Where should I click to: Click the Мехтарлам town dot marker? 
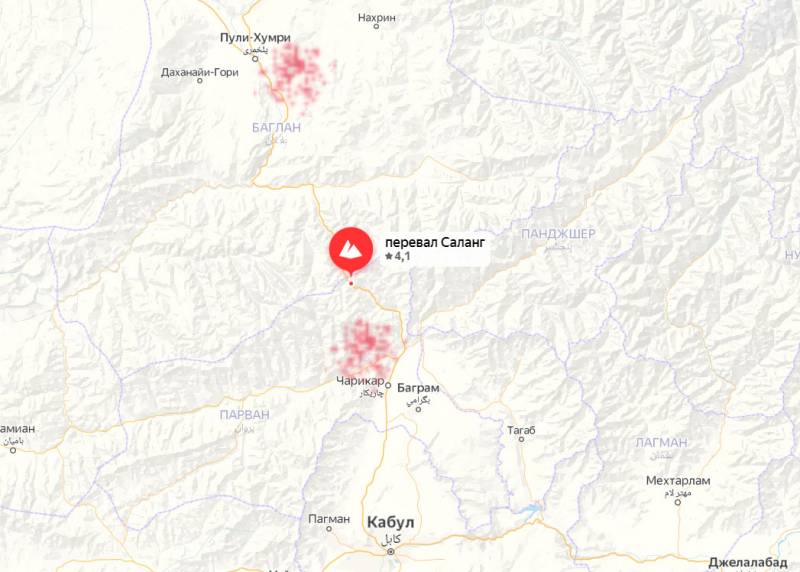click(x=678, y=502)
